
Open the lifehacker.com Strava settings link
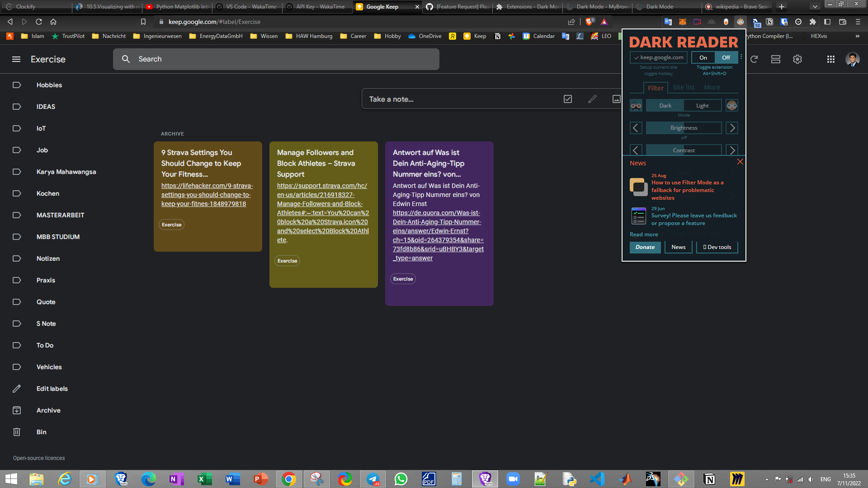(207, 195)
